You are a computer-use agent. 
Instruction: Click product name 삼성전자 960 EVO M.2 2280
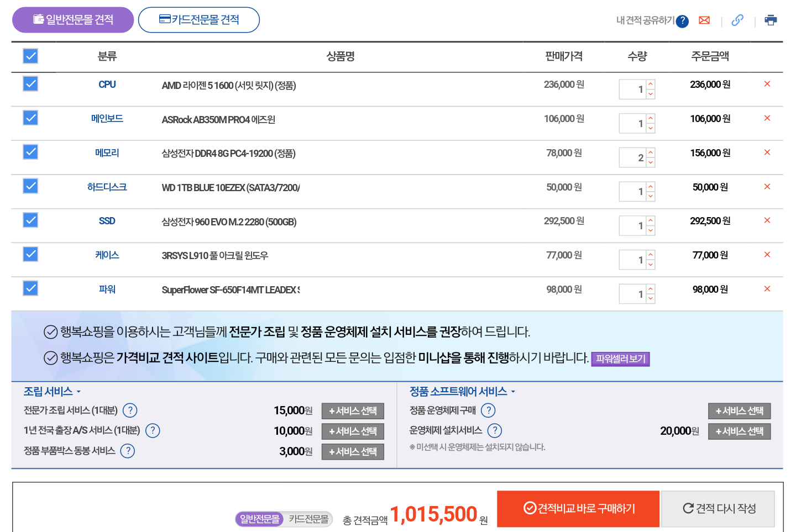[x=229, y=222]
